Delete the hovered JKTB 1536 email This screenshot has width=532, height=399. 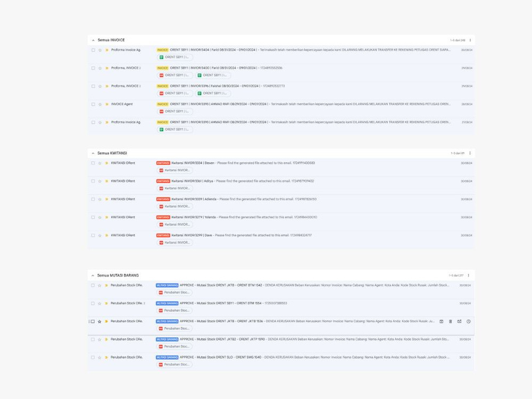tap(450, 321)
